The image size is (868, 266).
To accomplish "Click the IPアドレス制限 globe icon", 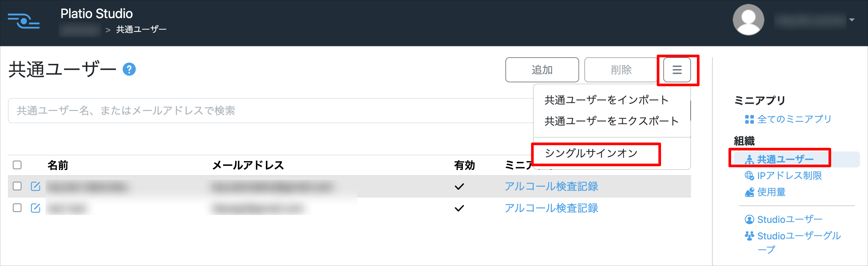I will 750,176.
